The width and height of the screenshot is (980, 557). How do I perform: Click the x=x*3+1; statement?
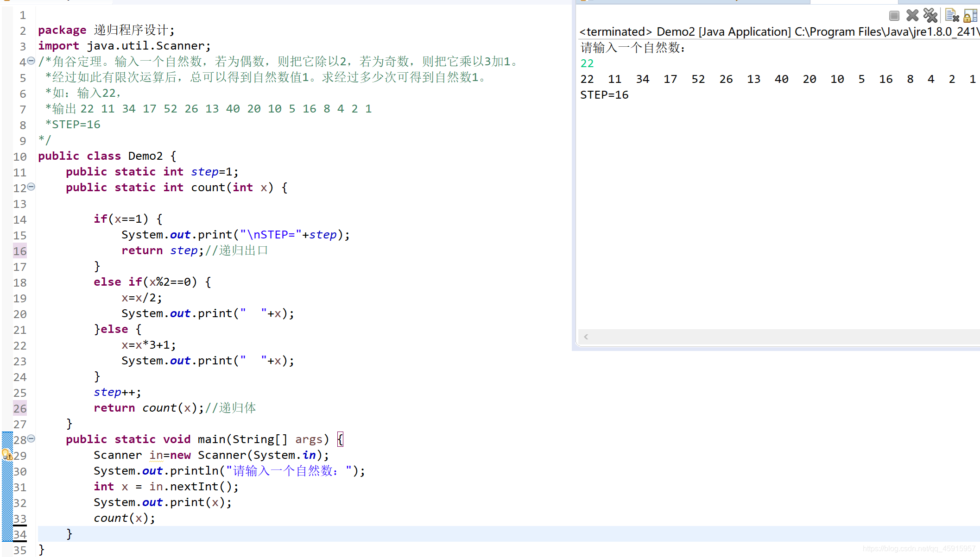click(149, 345)
